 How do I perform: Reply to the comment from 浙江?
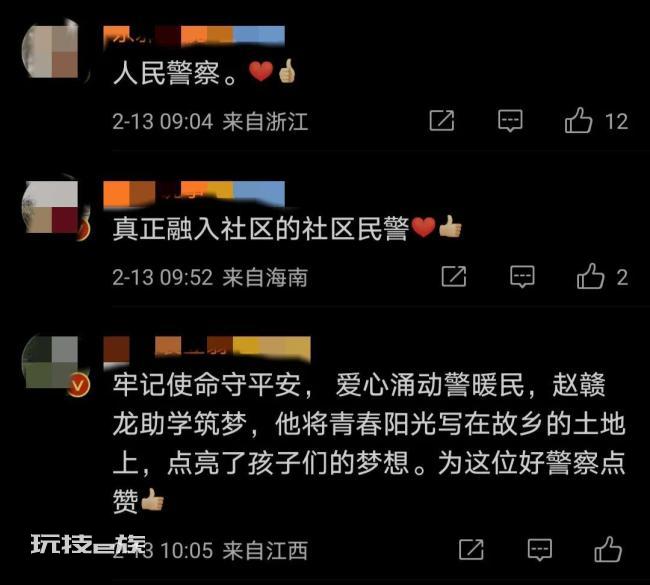[x=510, y=121]
